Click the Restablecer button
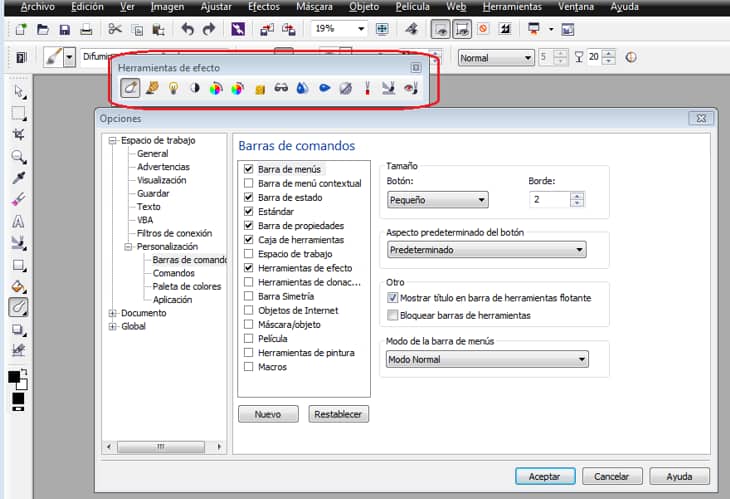 point(339,414)
